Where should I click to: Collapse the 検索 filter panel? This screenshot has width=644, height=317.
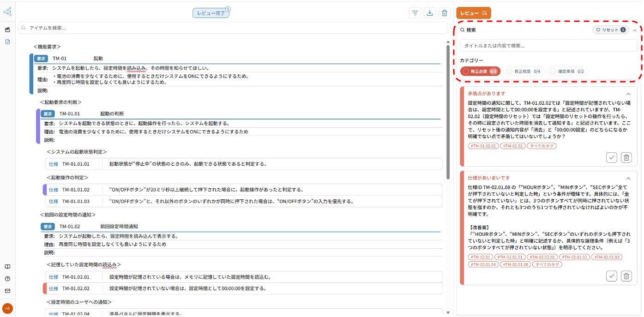[635, 30]
